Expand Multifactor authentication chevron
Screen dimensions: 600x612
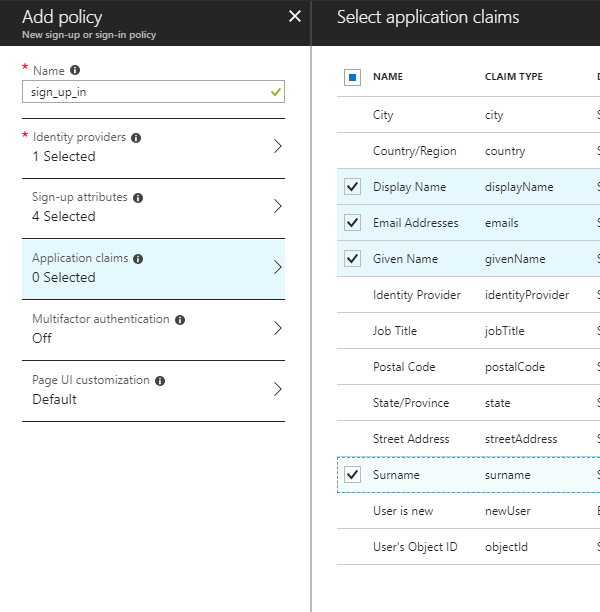pyautogui.click(x=277, y=328)
